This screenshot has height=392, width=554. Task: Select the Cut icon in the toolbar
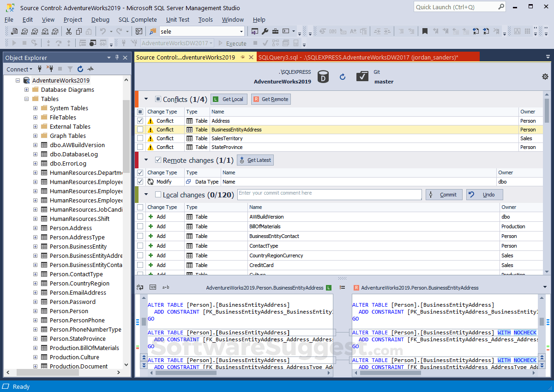pos(68,30)
